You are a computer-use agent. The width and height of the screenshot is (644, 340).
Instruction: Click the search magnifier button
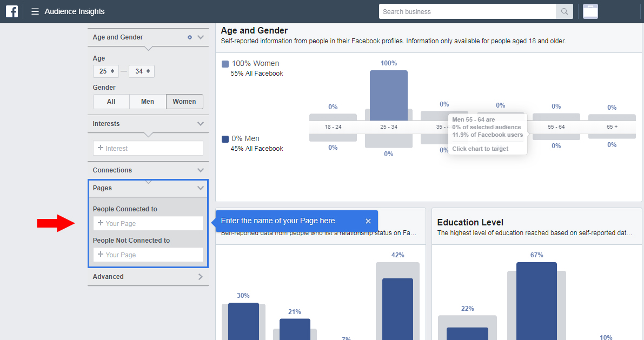pyautogui.click(x=565, y=11)
